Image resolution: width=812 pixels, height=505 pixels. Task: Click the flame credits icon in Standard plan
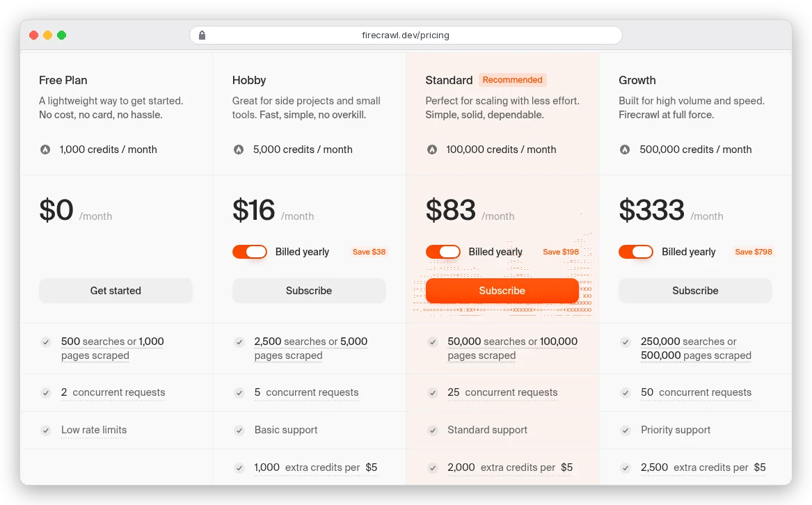tap(432, 150)
